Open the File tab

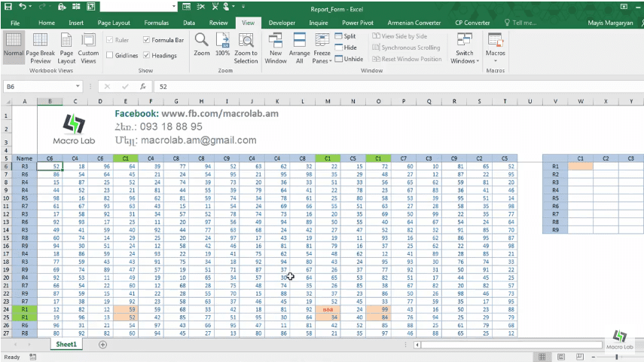click(x=15, y=23)
